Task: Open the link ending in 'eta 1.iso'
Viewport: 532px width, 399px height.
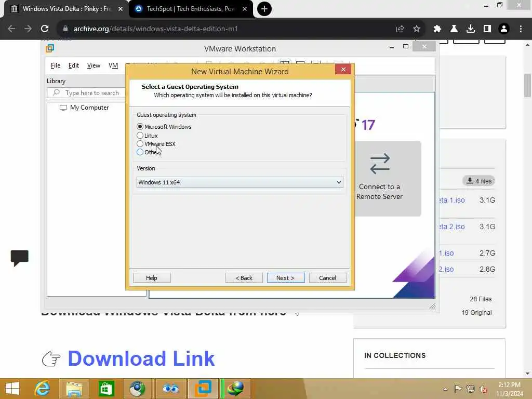Action: coord(452,200)
